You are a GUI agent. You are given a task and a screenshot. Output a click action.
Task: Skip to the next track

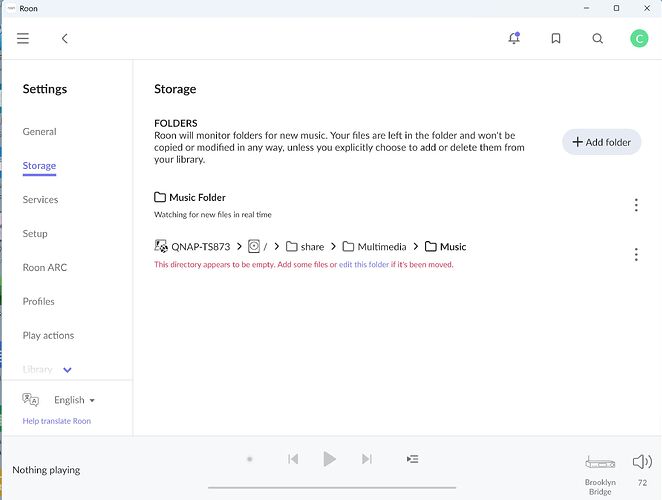367,459
